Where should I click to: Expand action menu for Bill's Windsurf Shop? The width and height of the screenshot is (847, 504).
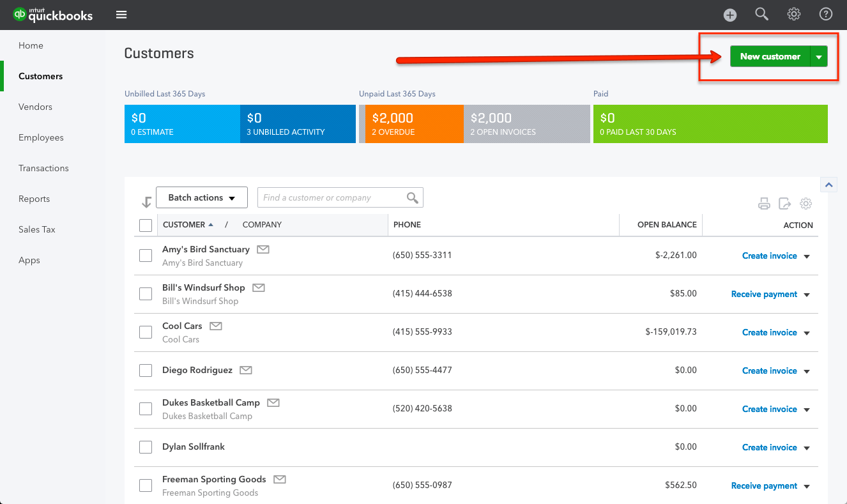click(807, 294)
